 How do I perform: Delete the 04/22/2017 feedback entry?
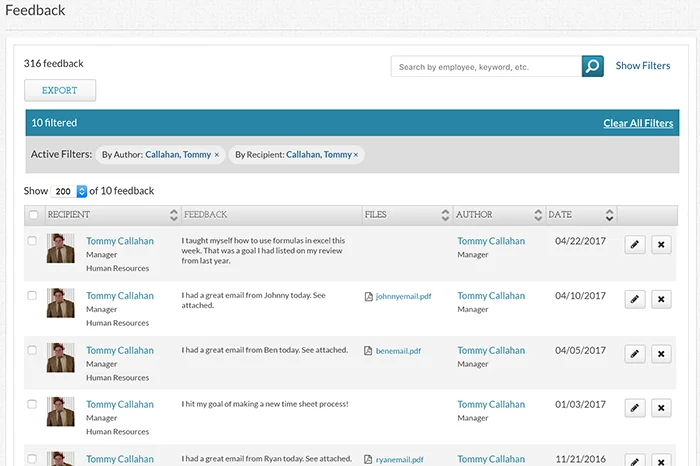point(661,245)
